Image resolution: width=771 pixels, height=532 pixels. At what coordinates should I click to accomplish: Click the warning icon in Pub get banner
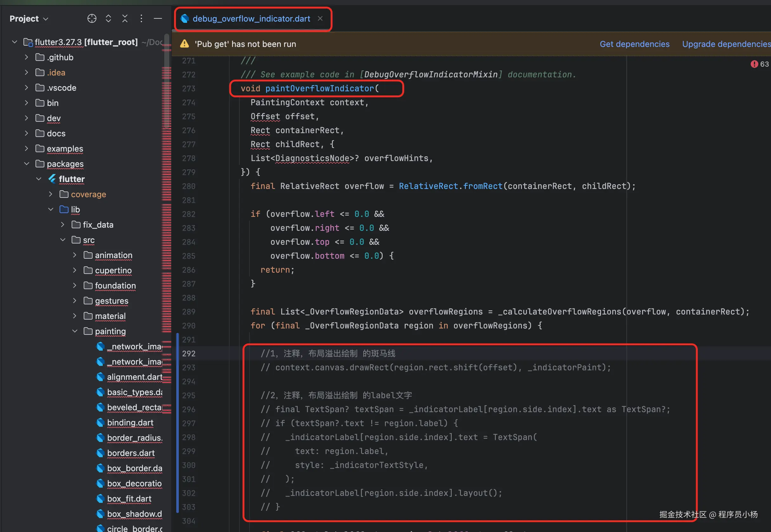[x=184, y=44]
